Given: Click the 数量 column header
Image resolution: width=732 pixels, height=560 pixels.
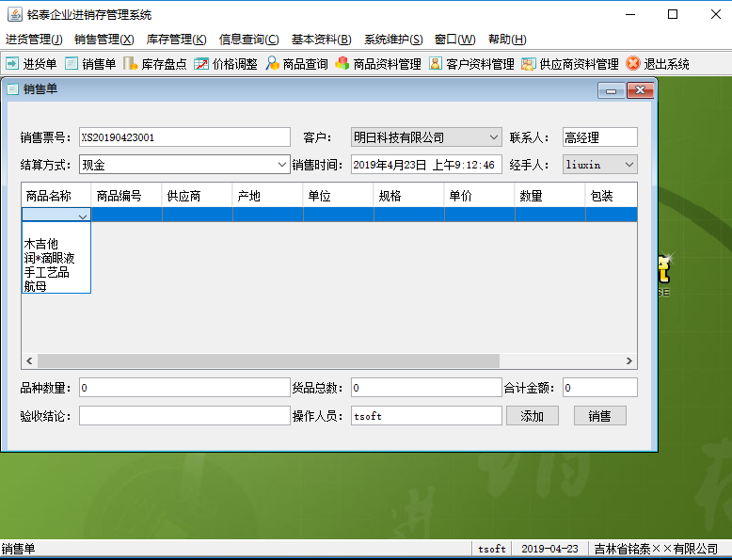Looking at the screenshot, I should [549, 196].
